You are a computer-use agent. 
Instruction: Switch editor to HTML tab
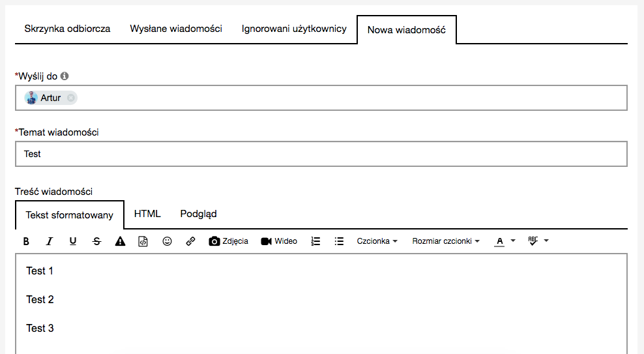[x=147, y=214]
